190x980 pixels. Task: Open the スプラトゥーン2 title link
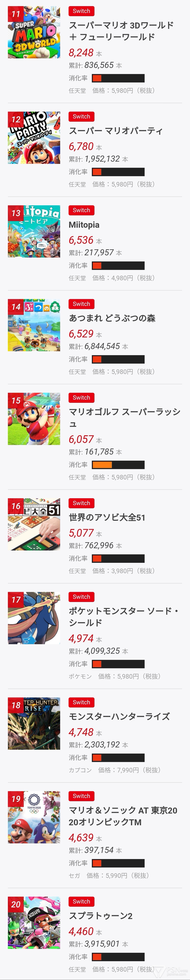100,916
